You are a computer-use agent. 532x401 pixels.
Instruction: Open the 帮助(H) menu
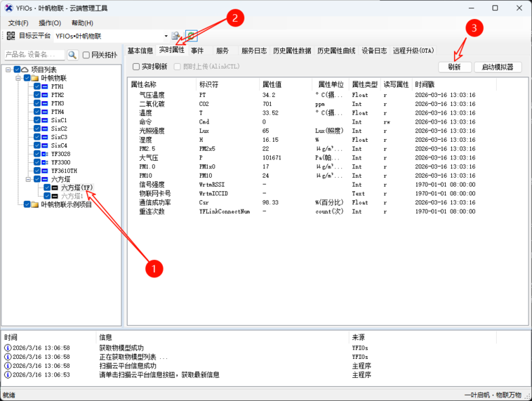[x=82, y=23]
